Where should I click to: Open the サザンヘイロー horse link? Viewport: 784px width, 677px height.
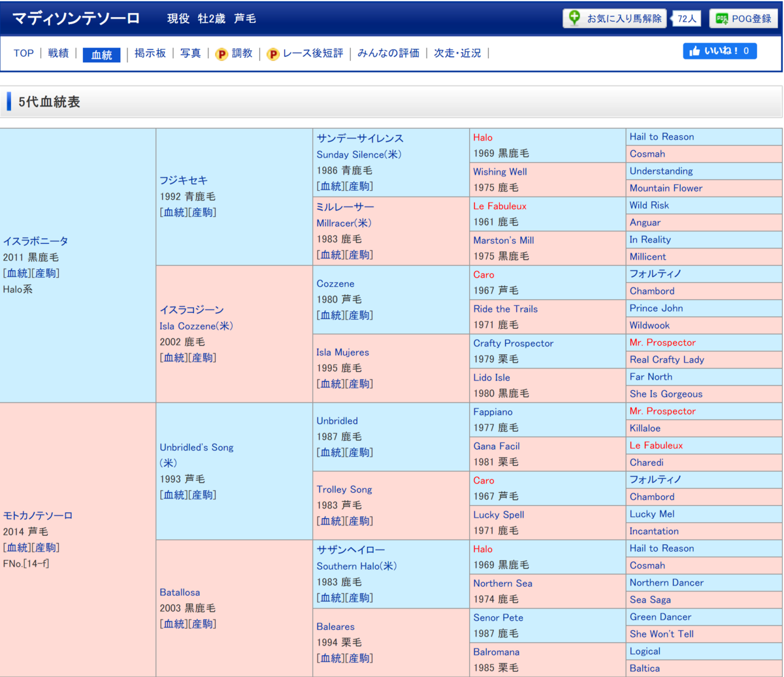pyautogui.click(x=352, y=550)
